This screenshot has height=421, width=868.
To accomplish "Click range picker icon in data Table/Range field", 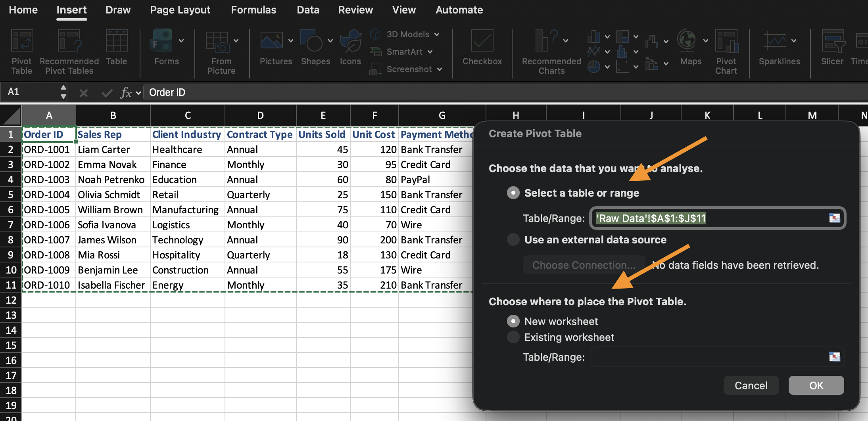I will pyautogui.click(x=834, y=218).
